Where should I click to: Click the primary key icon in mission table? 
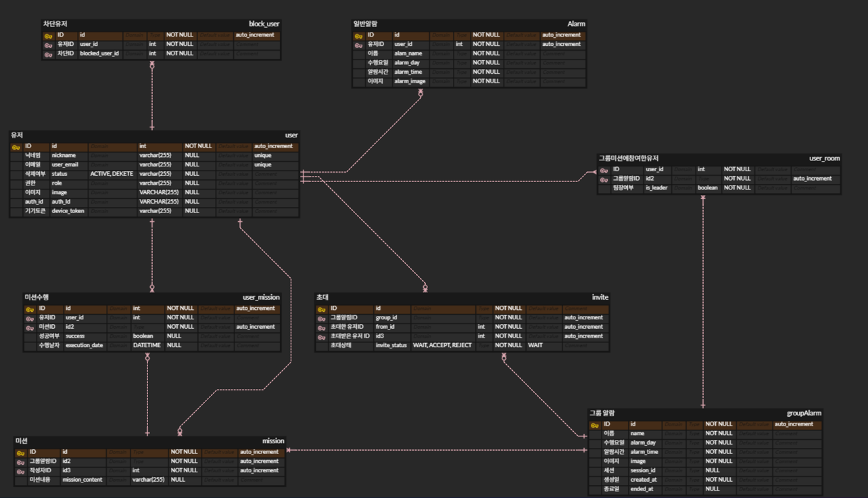click(20, 453)
